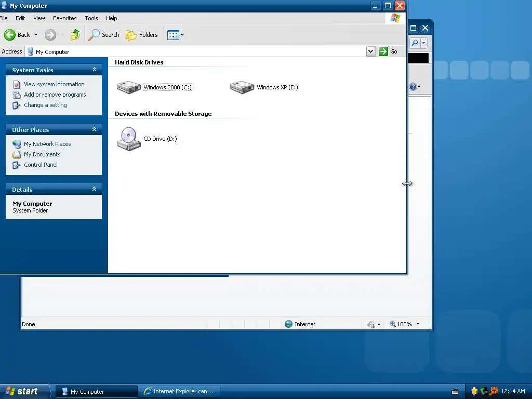Maximize the Internet Explorer window
Viewport: 532px width, 399px height.
pos(413,28)
